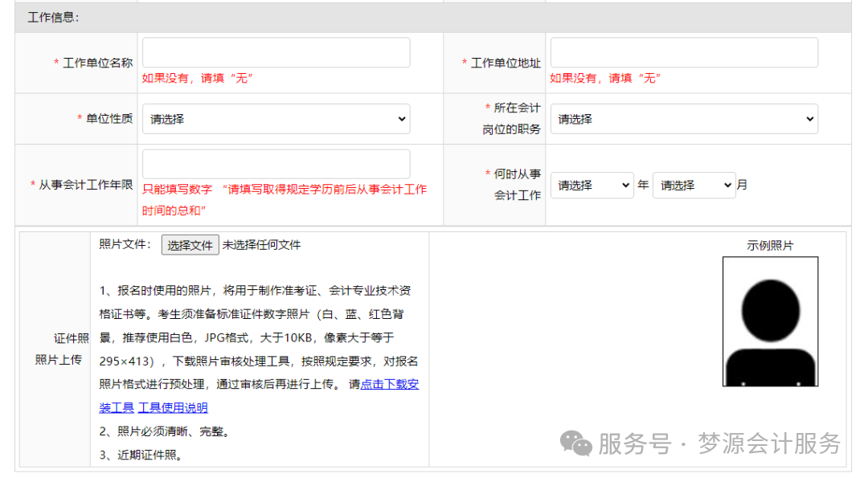Click the red hint 如果没有，请填无
This screenshot has height=478, width=868.
click(x=199, y=78)
